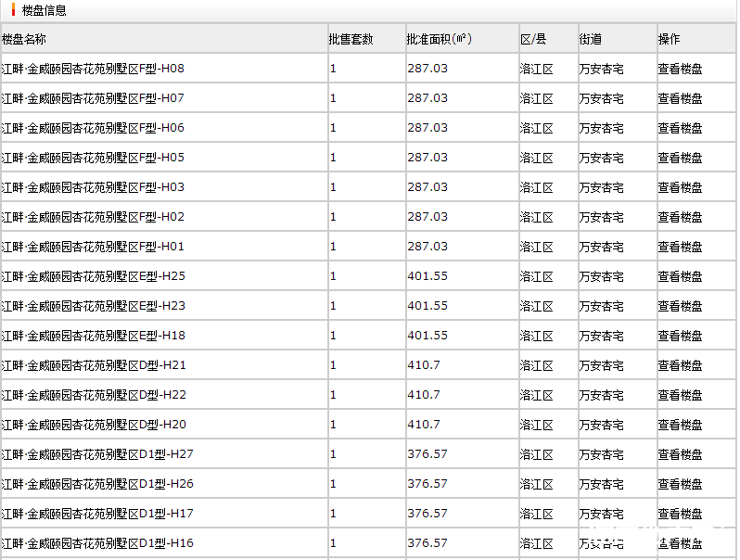Click 万安杏宅 in E型-H18 row
This screenshot has height=560, width=740.
(x=601, y=337)
